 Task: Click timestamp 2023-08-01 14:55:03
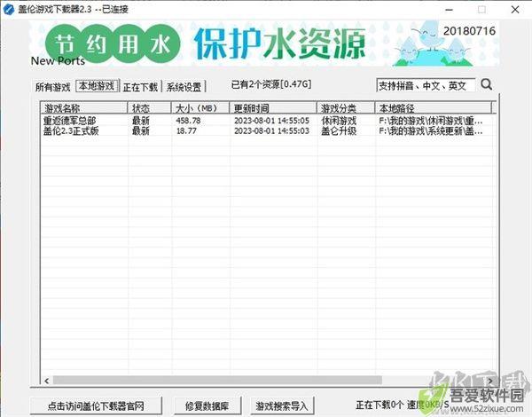point(272,130)
